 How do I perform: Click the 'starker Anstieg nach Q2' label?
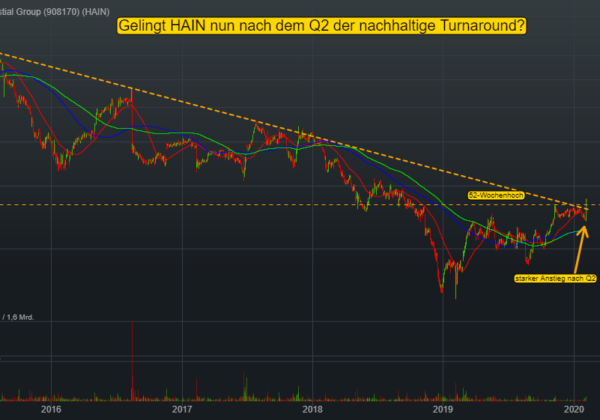[x=555, y=278]
